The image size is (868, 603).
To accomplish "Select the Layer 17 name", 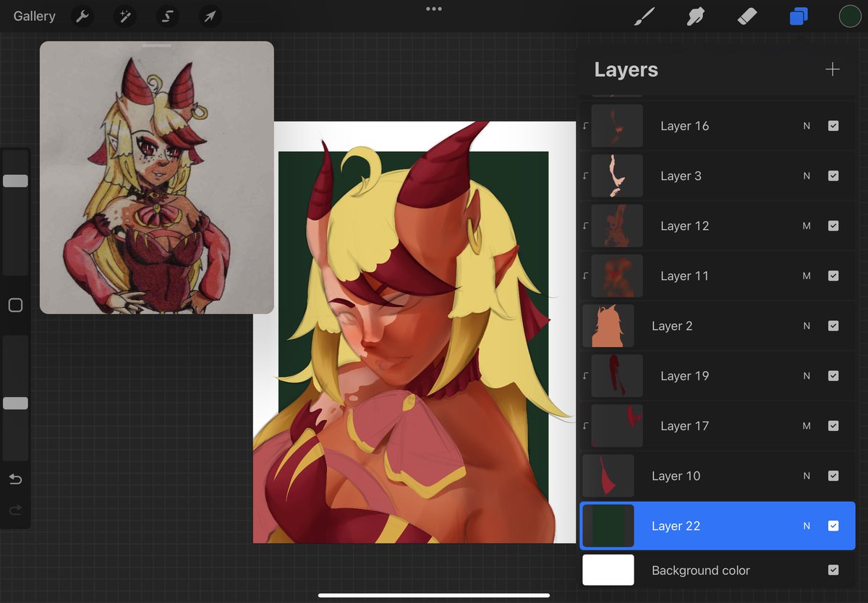I will coord(684,426).
